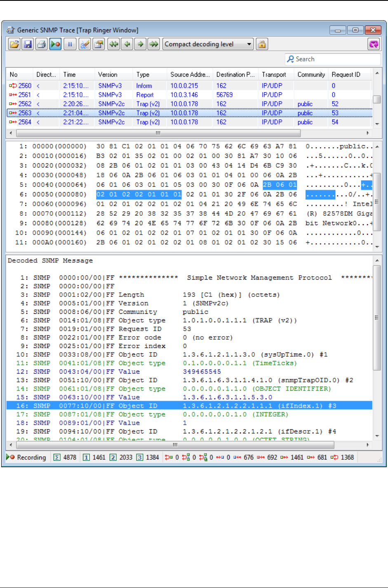This screenshot has width=388, height=588.
Task: Go to the previous packet (left arrow)
Action: pyautogui.click(x=127, y=44)
